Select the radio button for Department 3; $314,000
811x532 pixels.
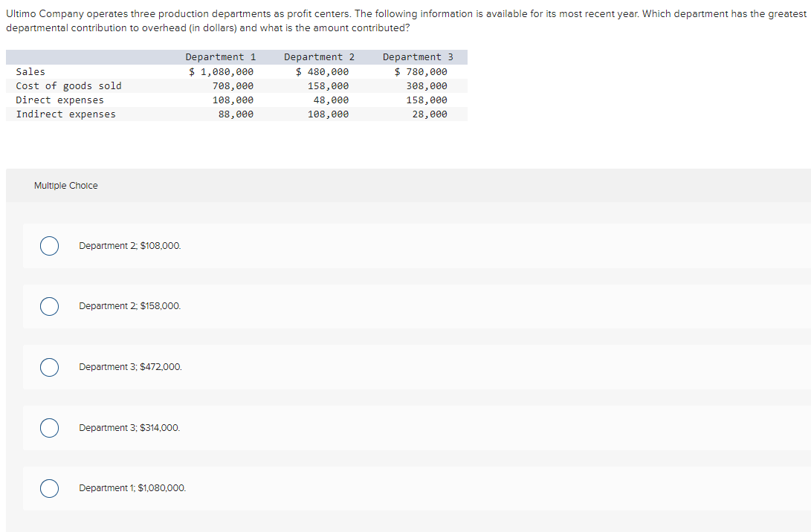click(x=49, y=427)
